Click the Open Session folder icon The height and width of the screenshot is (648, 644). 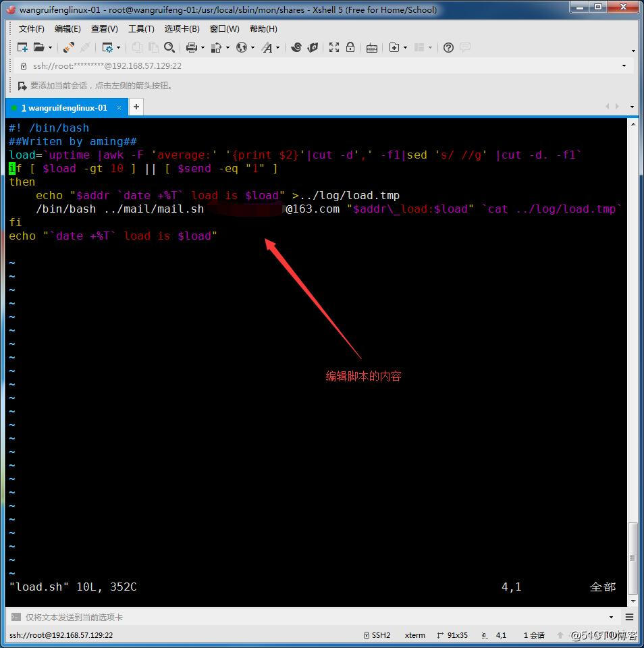click(38, 47)
